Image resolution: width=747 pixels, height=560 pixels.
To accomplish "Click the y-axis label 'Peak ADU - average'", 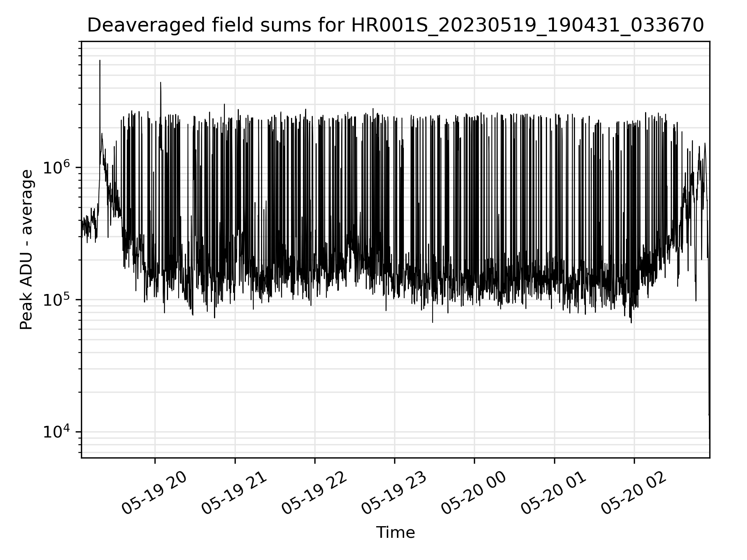I will pos(26,250).
